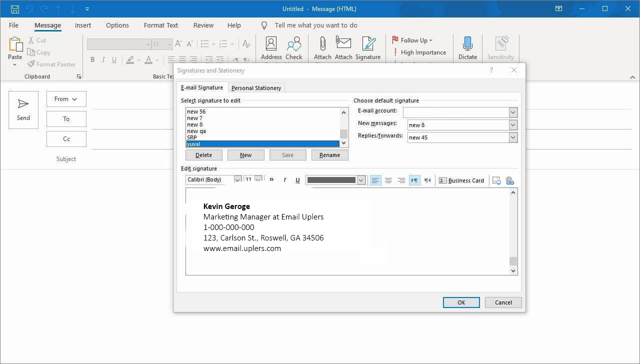Screen dimensions: 640x364
Task: Create a New signature
Action: point(245,155)
